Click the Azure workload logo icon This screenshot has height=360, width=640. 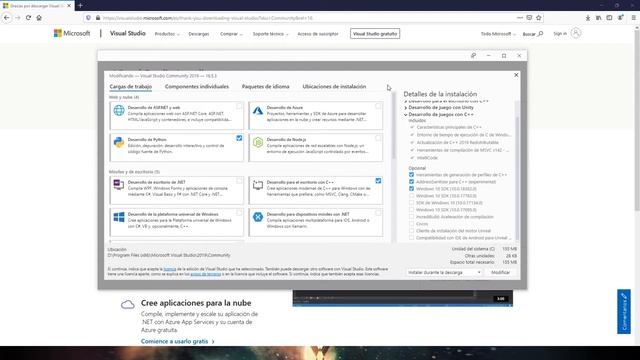click(x=258, y=110)
